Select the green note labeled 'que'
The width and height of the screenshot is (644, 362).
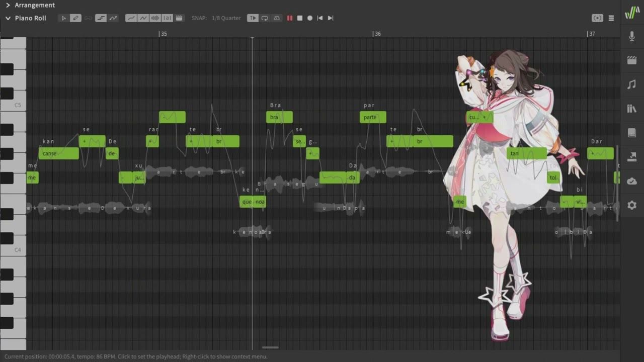[x=246, y=202]
